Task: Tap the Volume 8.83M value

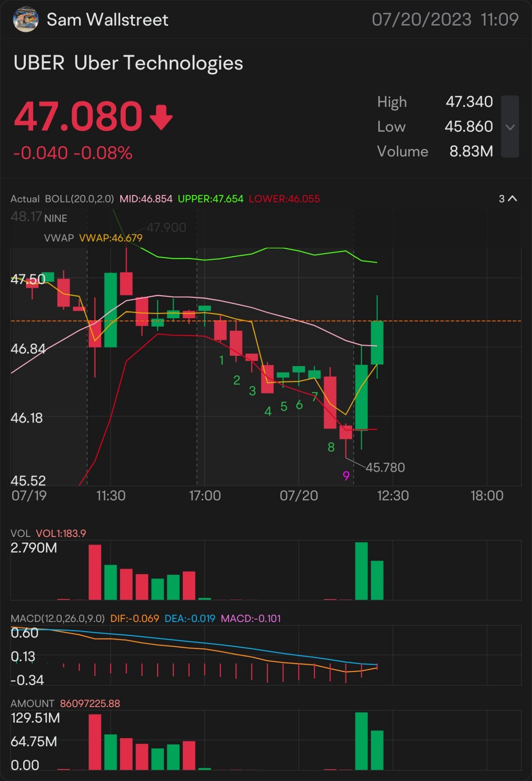Action: tap(471, 151)
